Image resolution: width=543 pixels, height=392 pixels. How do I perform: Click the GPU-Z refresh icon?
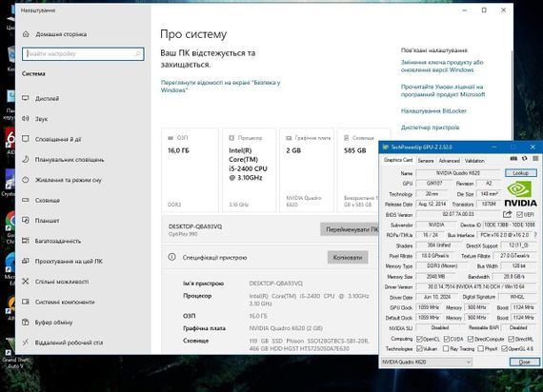524,159
